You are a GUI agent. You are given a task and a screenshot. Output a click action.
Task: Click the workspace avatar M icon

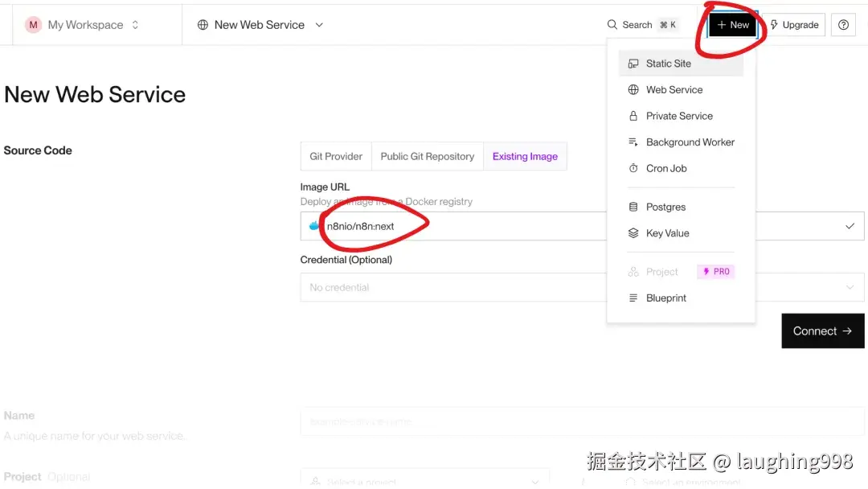tap(33, 25)
